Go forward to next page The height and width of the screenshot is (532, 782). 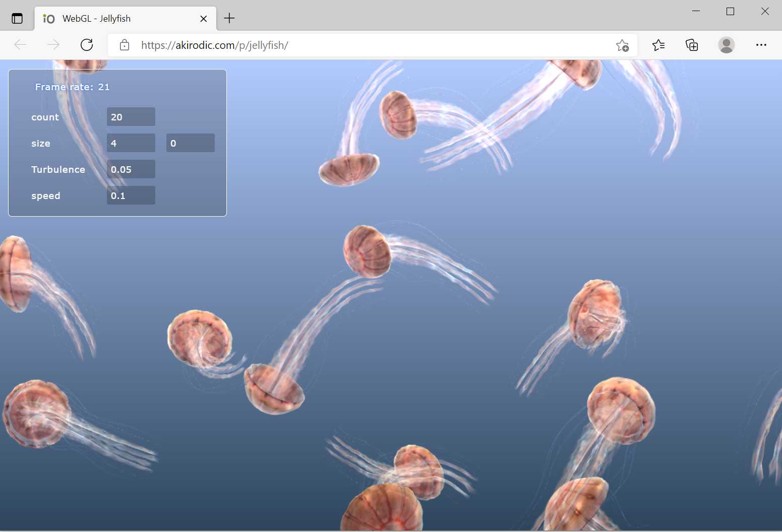tap(53, 45)
